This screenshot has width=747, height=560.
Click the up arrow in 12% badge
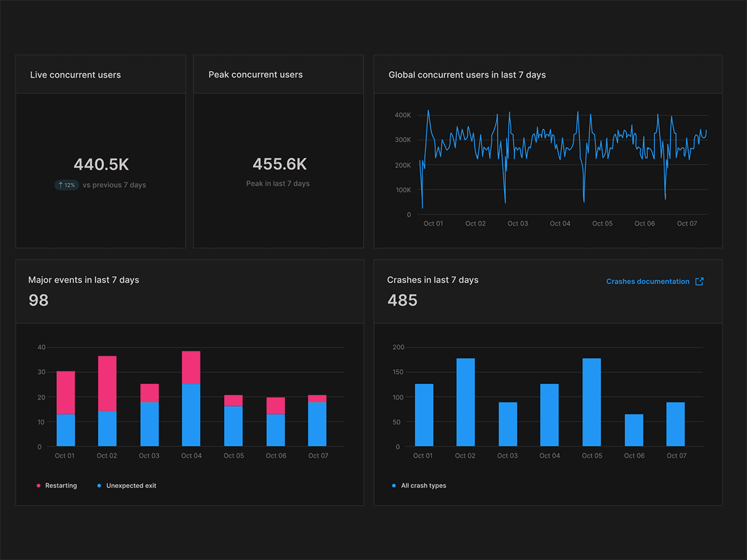pos(60,185)
